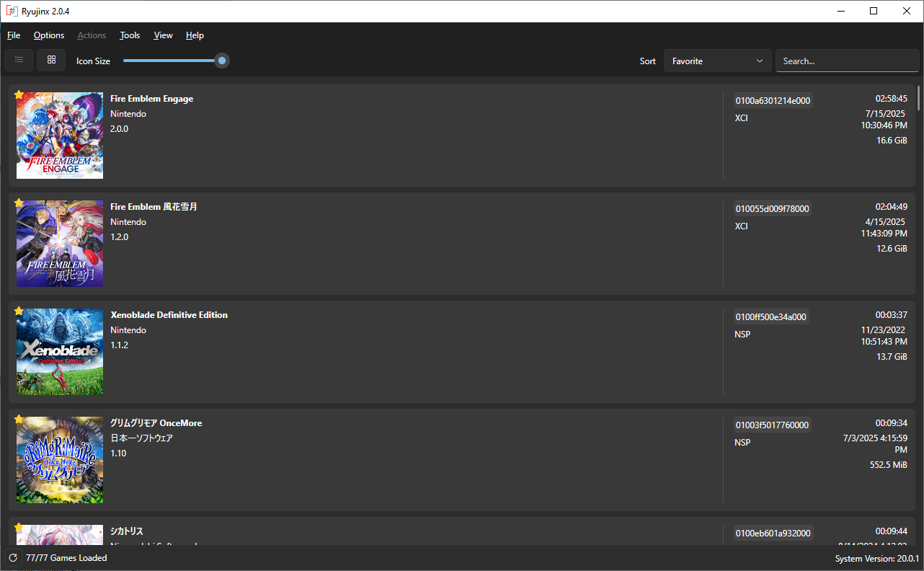Click the 77/77 Games Loaded status text
Screen dimensions: 924x571
(x=66, y=558)
